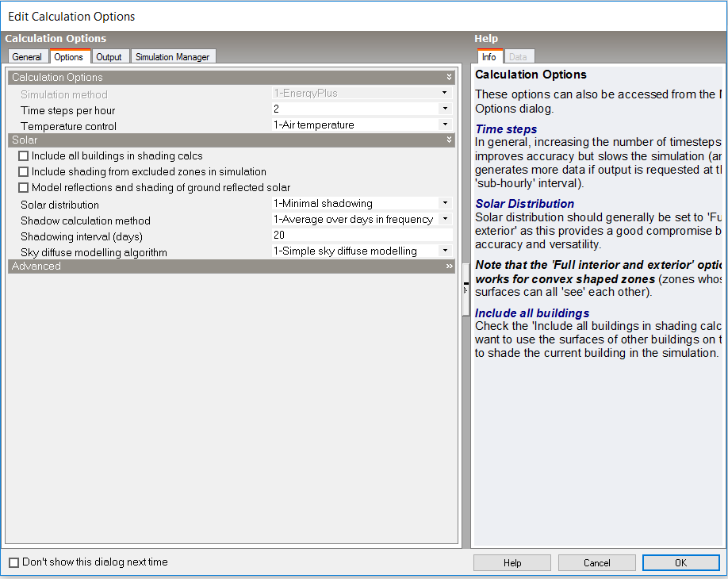Click the Temperature control label
The height and width of the screenshot is (579, 728).
(68, 126)
